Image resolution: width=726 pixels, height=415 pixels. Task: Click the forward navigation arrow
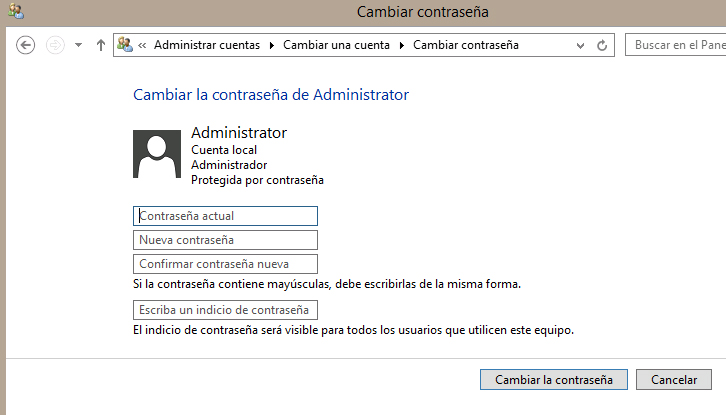(x=55, y=45)
